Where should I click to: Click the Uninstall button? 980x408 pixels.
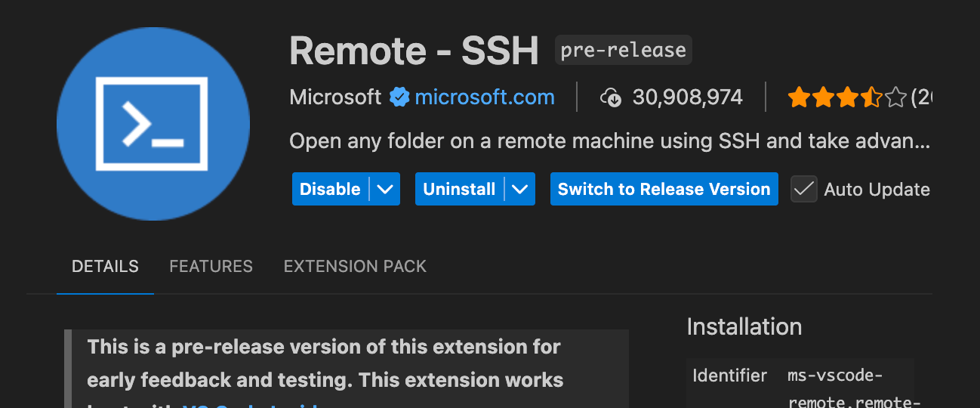pyautogui.click(x=459, y=189)
